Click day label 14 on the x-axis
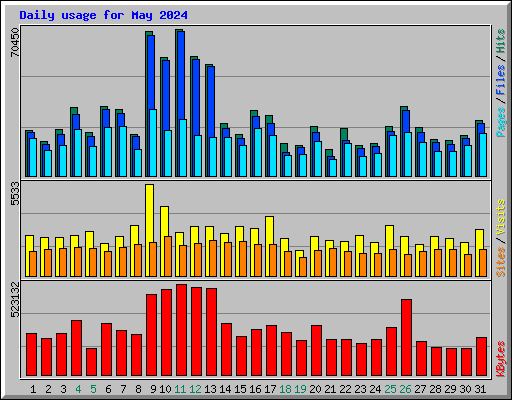The height and width of the screenshot is (400, 512). 225,389
